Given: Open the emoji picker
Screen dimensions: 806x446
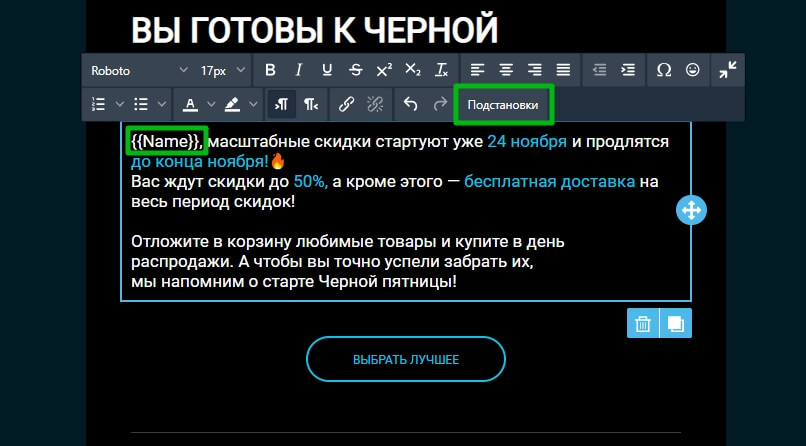Looking at the screenshot, I should [x=693, y=70].
